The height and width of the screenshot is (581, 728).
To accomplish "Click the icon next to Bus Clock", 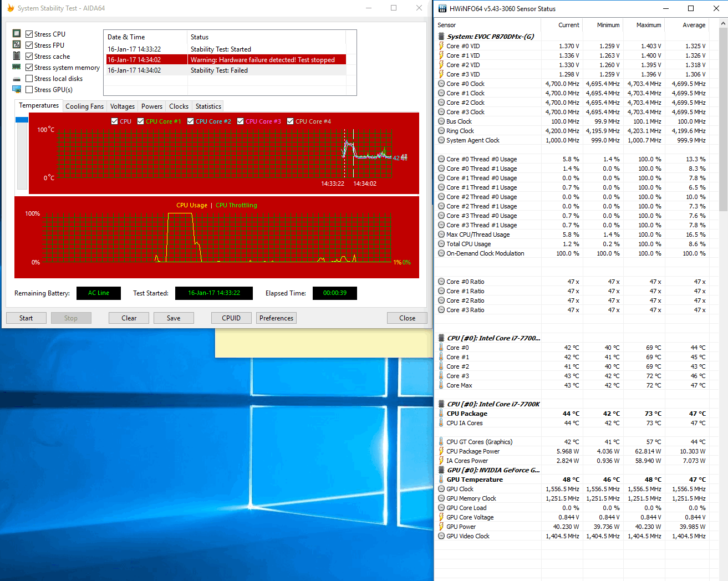I will click(x=441, y=121).
